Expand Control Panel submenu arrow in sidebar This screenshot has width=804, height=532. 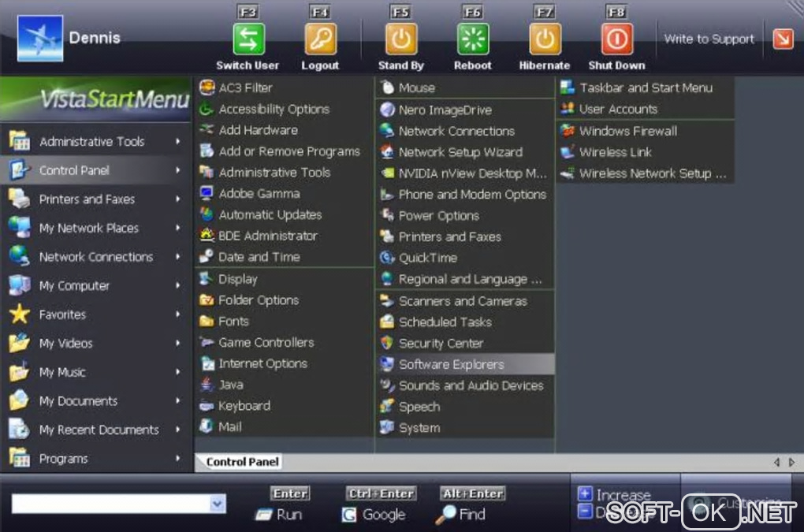point(178,169)
